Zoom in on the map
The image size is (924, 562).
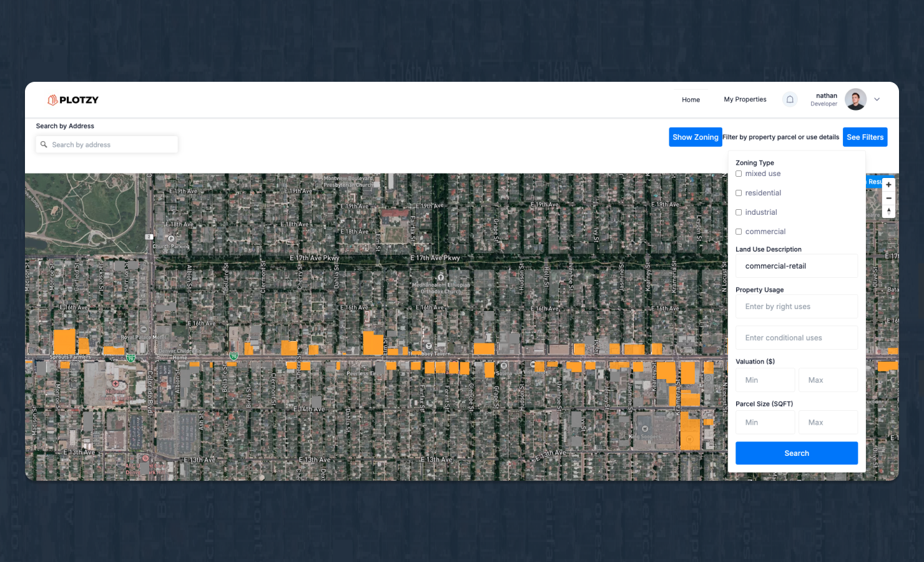pyautogui.click(x=888, y=185)
